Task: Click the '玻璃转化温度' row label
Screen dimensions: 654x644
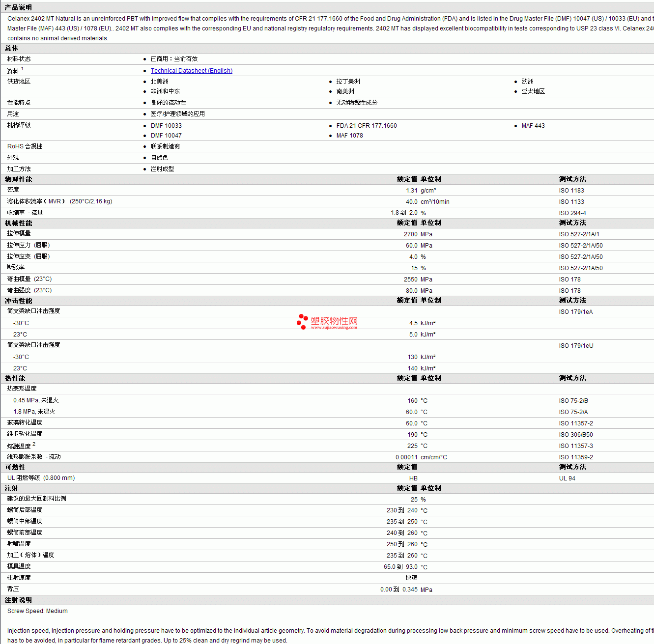Action: point(25,422)
